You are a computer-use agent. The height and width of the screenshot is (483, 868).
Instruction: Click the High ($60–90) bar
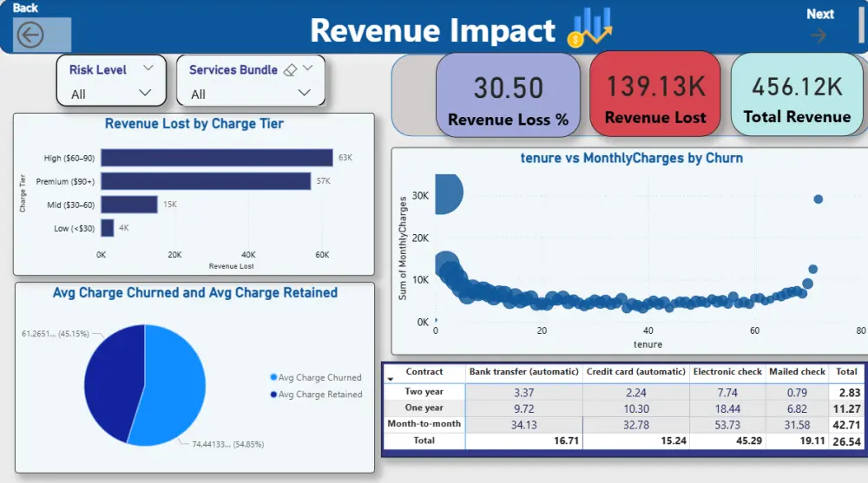217,158
